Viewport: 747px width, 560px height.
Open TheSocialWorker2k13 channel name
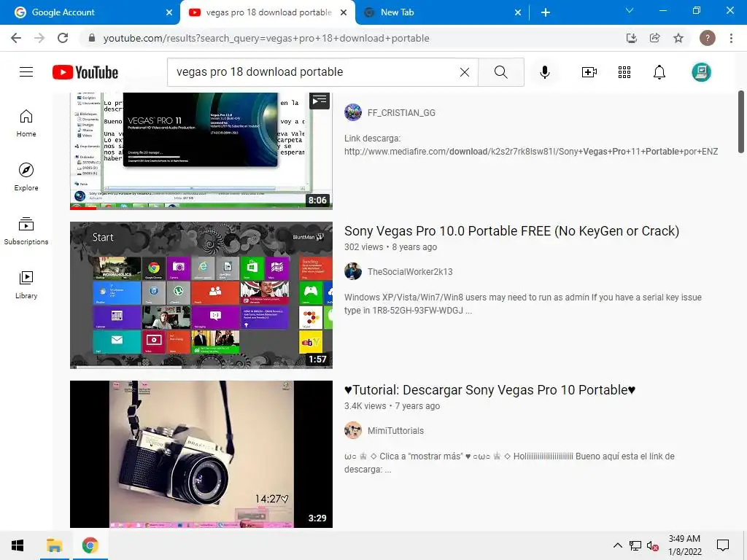tap(410, 272)
